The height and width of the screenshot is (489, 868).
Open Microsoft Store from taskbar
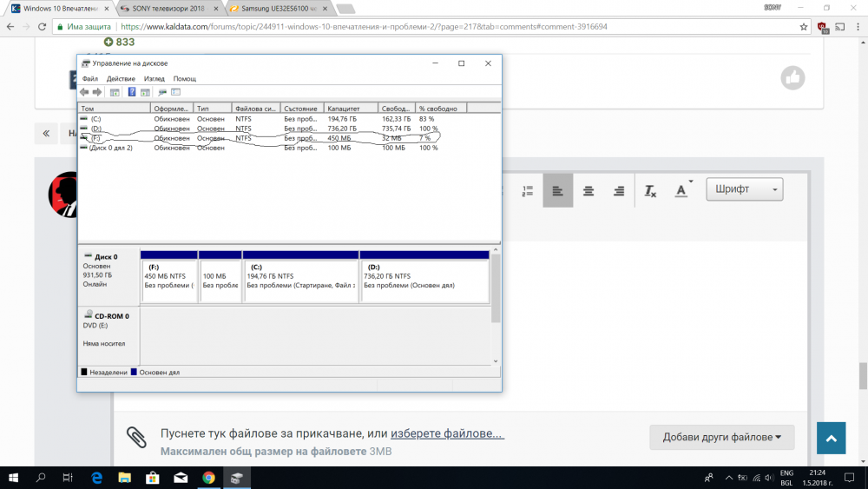click(x=153, y=478)
